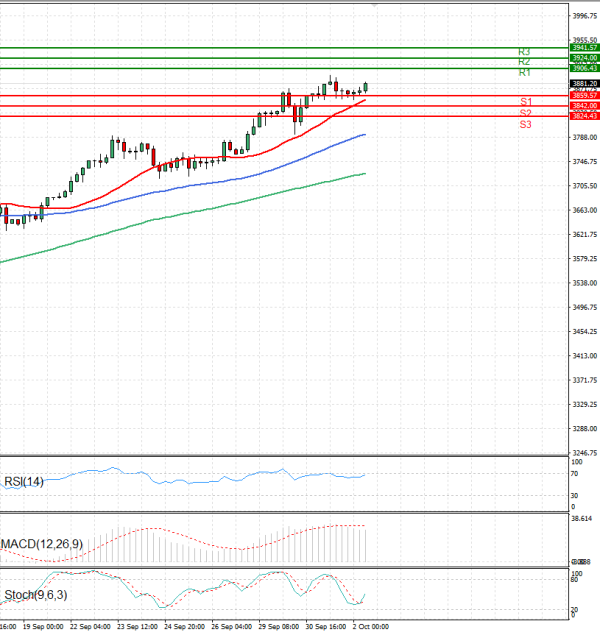Screen dimensions: 600x635
Task: Select the MACD(12,26,9) indicator label
Action: point(41,544)
